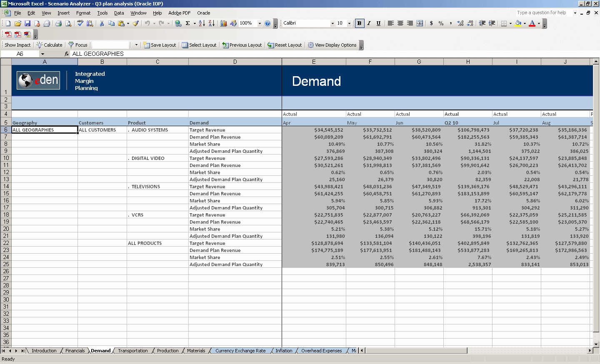Open the Chart Wizard icon
Viewport: 600px width, 364px height.
[223, 23]
